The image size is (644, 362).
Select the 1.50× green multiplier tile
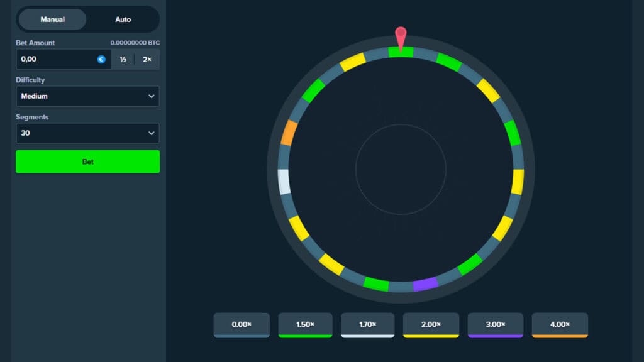[x=305, y=325]
